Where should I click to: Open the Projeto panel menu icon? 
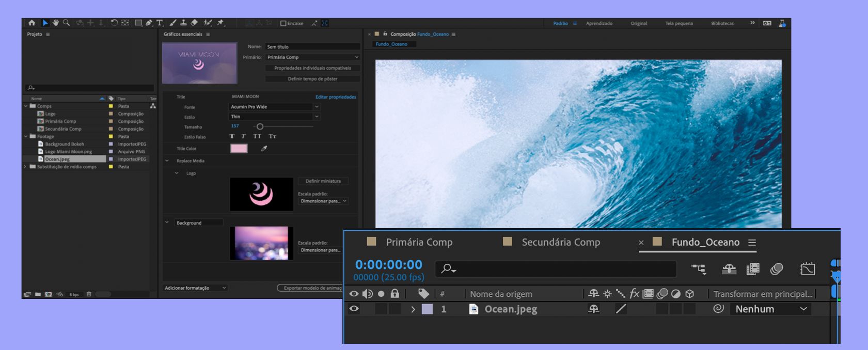pyautogui.click(x=48, y=34)
